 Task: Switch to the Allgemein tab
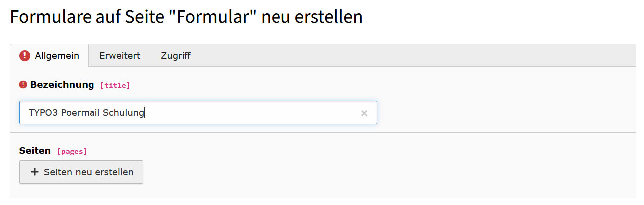tap(49, 56)
